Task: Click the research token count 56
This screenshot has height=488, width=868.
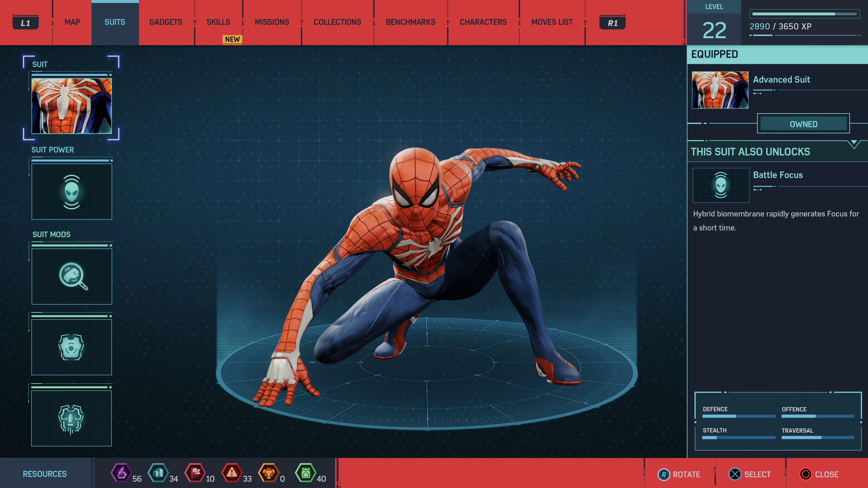Action: (137, 479)
